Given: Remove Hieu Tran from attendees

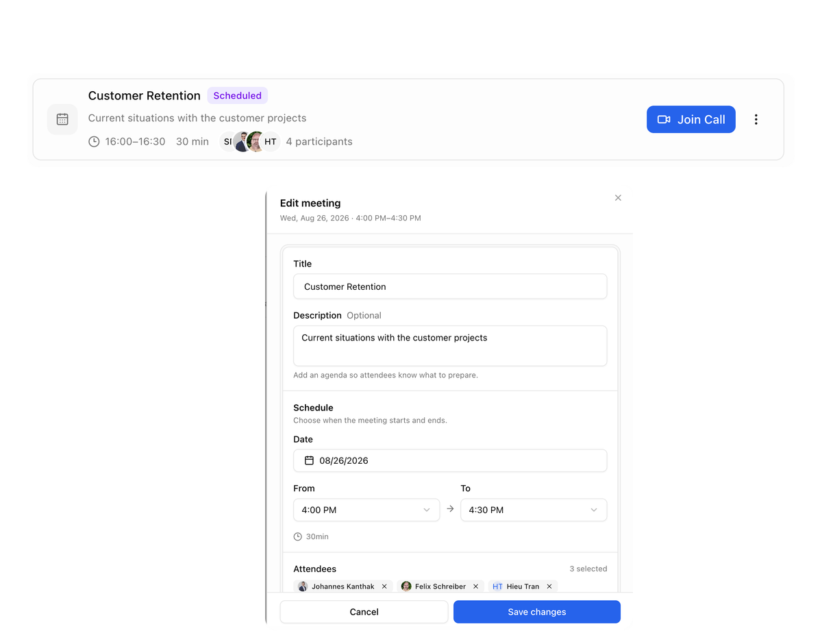Looking at the screenshot, I should pyautogui.click(x=549, y=586).
